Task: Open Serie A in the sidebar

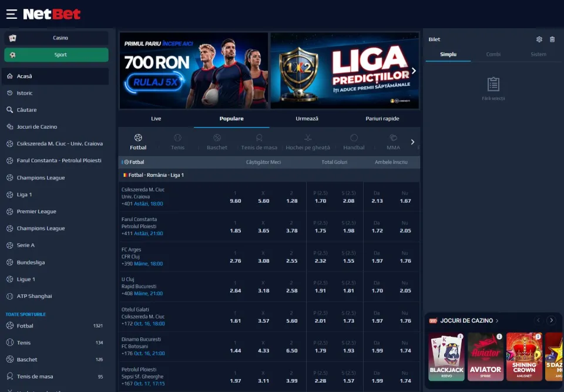Action: tap(55, 245)
